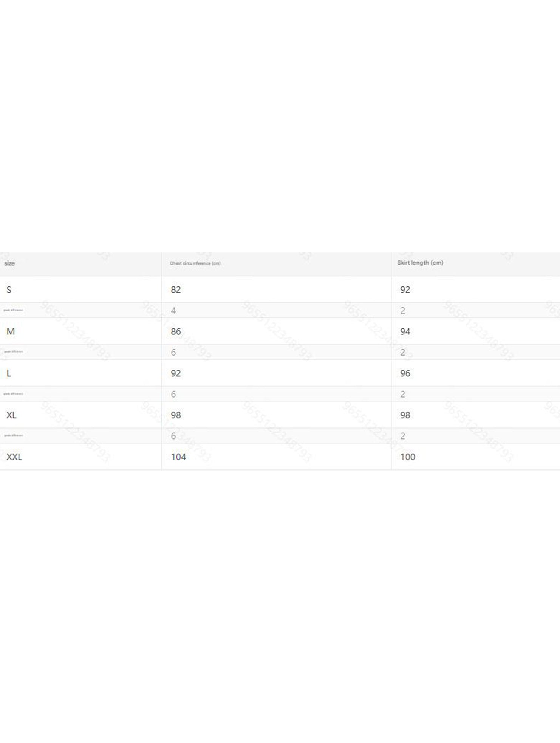Click chest circumference value 82 for S

click(x=176, y=290)
